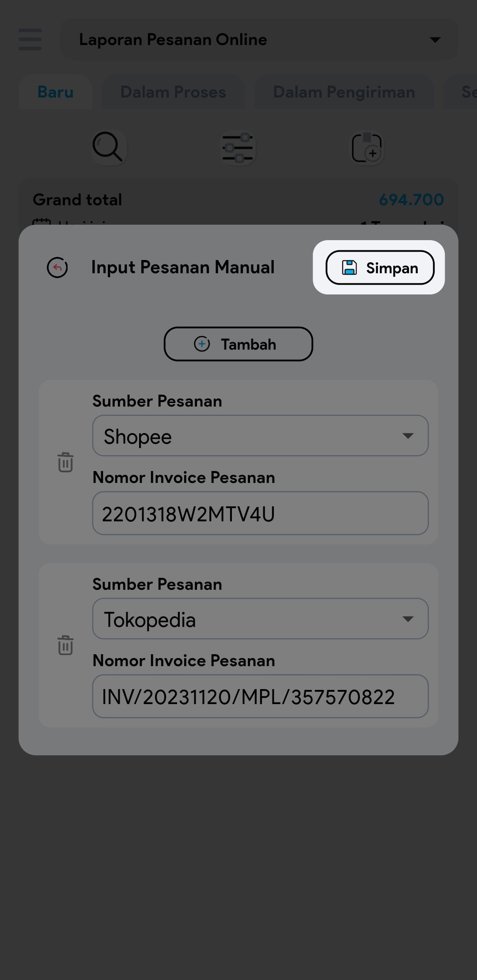Screen dimensions: 477x980
Task: Open the hamburger menu icon
Action: click(x=30, y=40)
